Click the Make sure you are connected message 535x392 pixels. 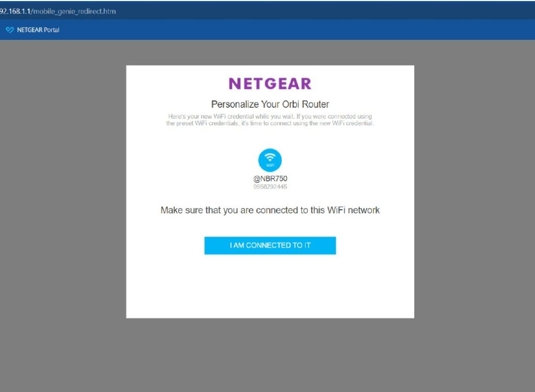[270, 210]
